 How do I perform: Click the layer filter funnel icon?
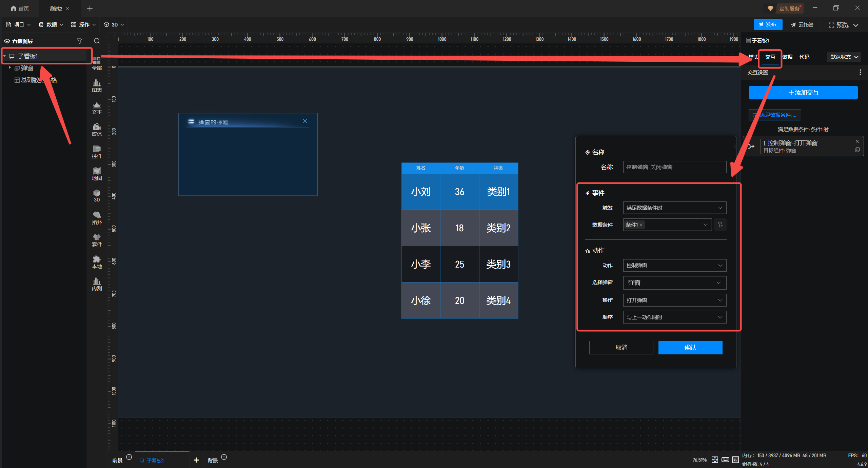point(80,41)
